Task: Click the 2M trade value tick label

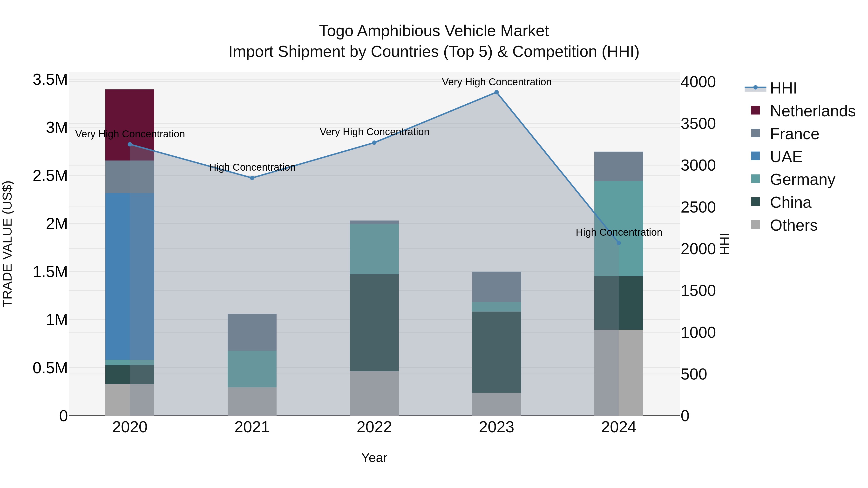Action: tap(57, 224)
